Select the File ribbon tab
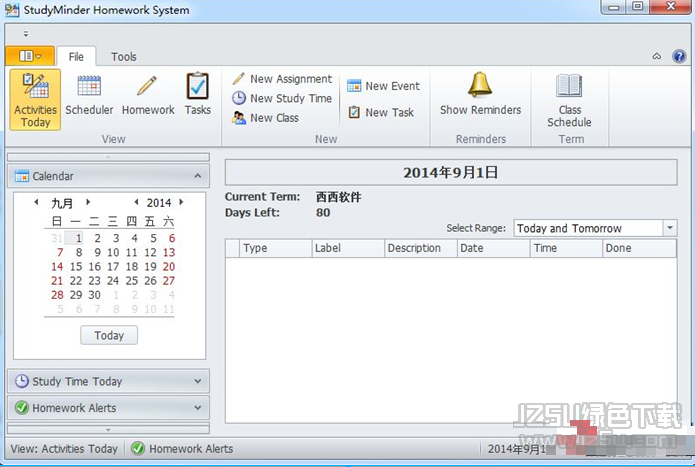Screen dimensions: 695x467 (x=76, y=57)
